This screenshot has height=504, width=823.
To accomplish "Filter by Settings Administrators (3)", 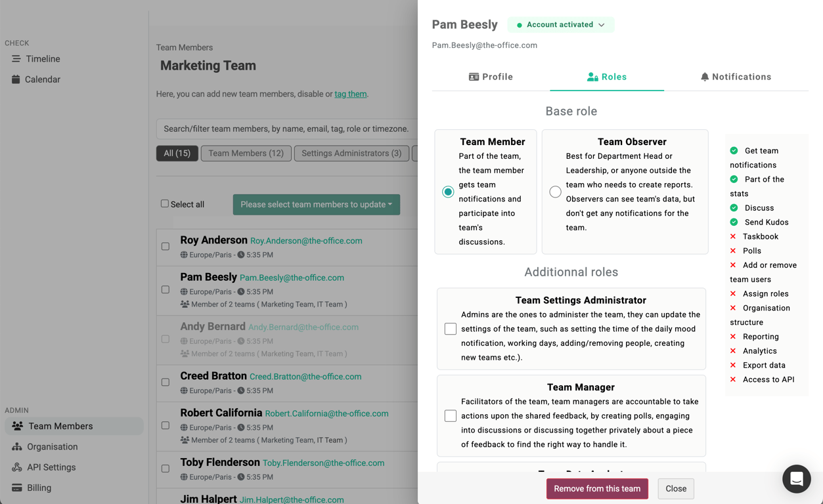I will click(x=351, y=153).
